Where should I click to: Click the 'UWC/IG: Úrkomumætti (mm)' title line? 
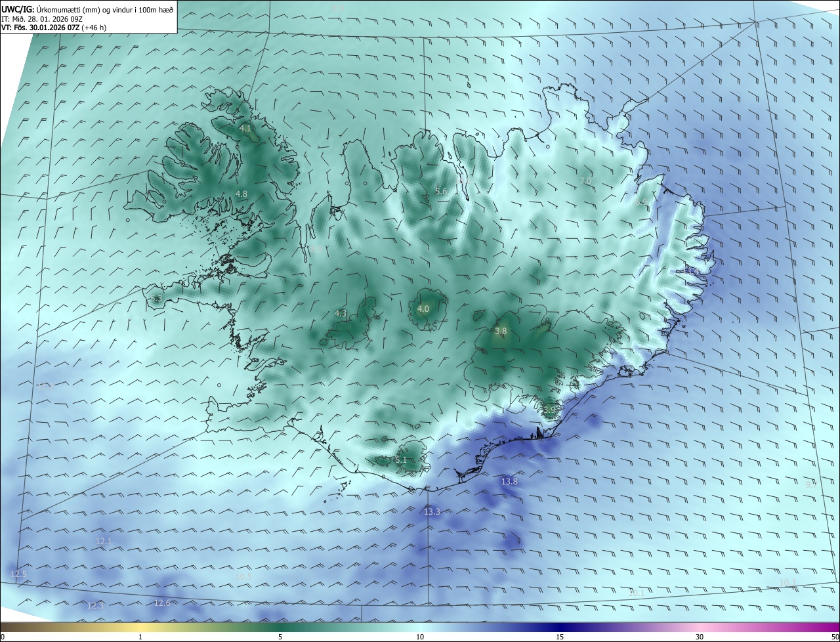tap(87, 9)
